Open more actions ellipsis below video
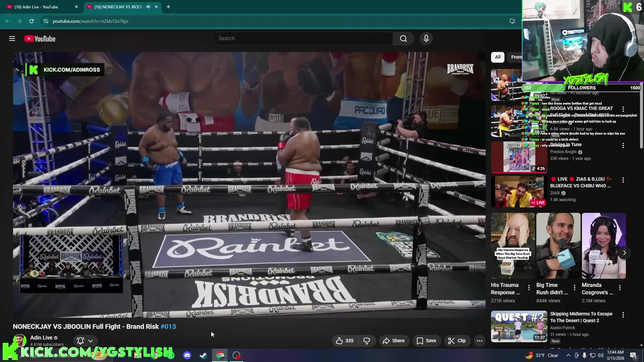644x362 pixels. [479, 340]
